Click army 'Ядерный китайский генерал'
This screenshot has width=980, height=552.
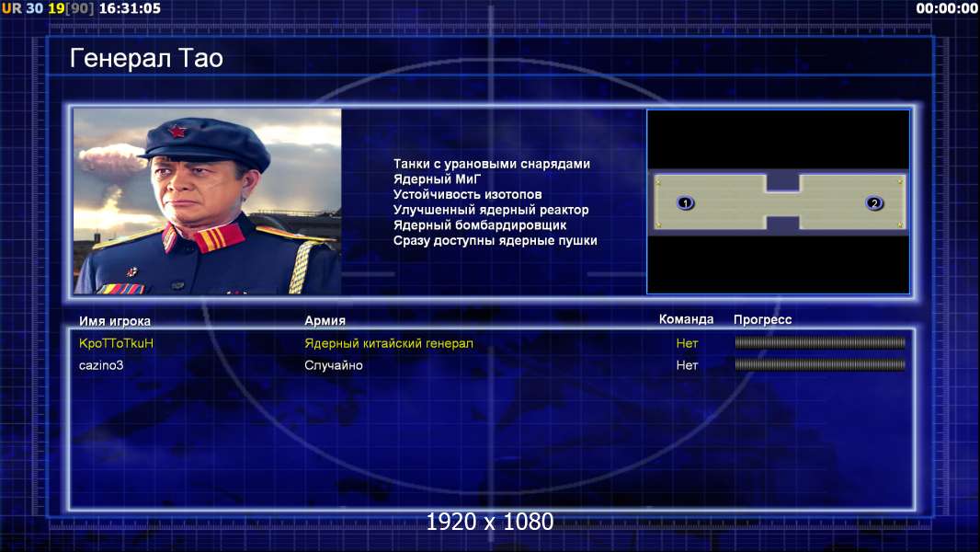coord(389,343)
